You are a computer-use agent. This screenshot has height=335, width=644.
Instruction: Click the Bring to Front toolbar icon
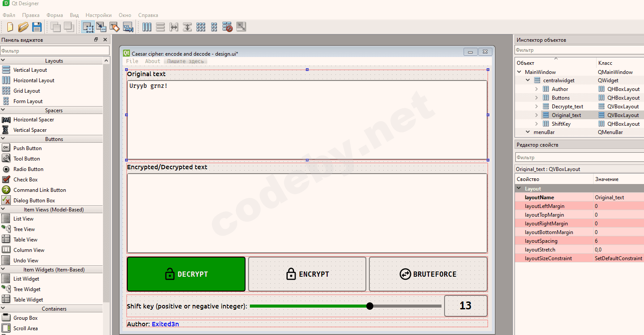tap(69, 27)
